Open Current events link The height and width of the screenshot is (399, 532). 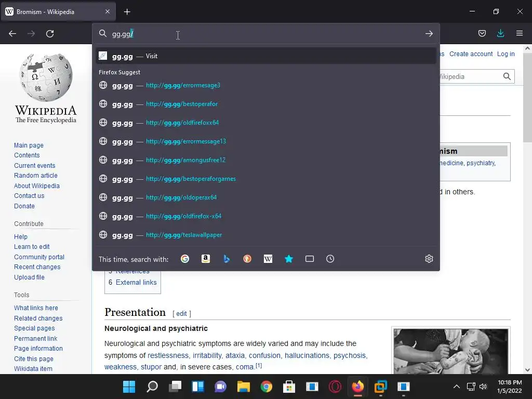[35, 166]
